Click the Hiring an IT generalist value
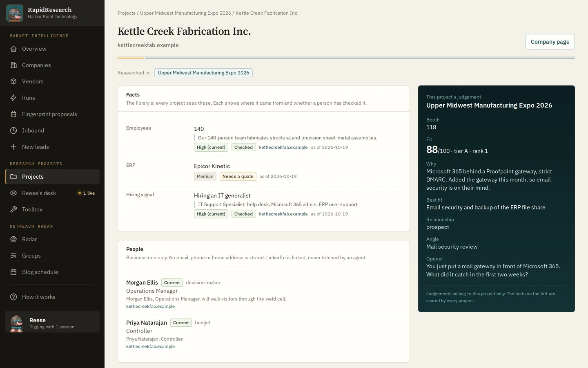This screenshot has height=368, width=588. click(x=222, y=195)
